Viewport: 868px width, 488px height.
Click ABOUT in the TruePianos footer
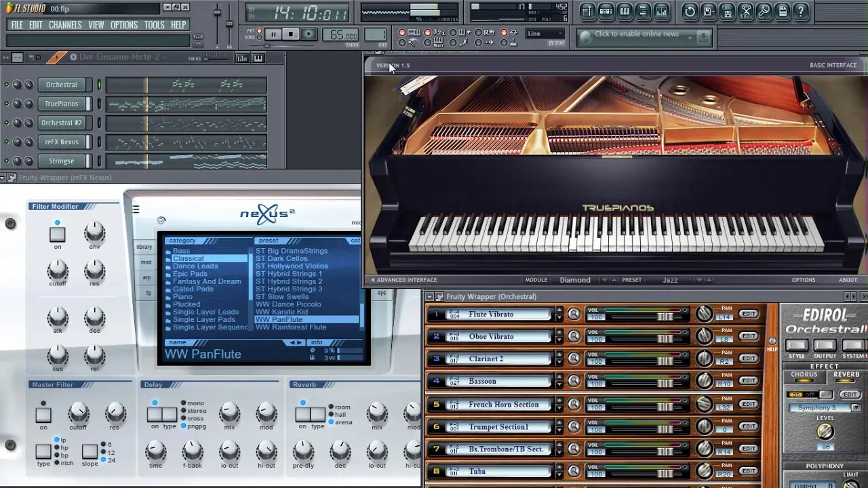click(x=848, y=280)
